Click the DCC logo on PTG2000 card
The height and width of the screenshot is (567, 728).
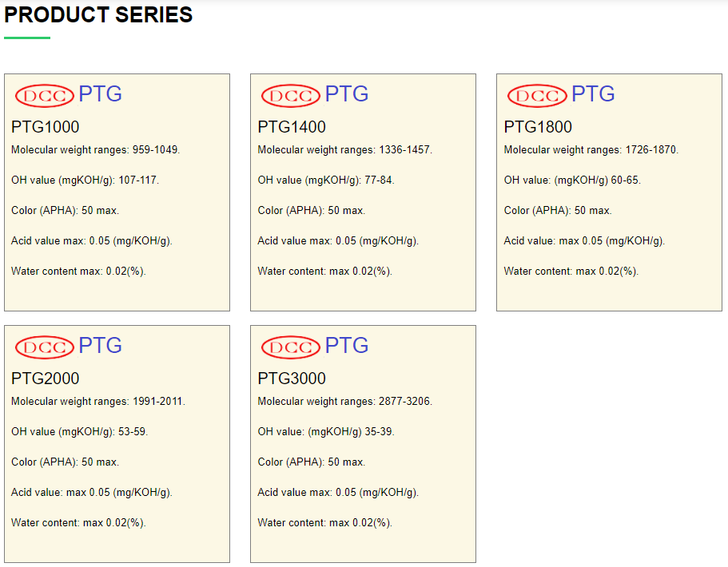(x=44, y=347)
